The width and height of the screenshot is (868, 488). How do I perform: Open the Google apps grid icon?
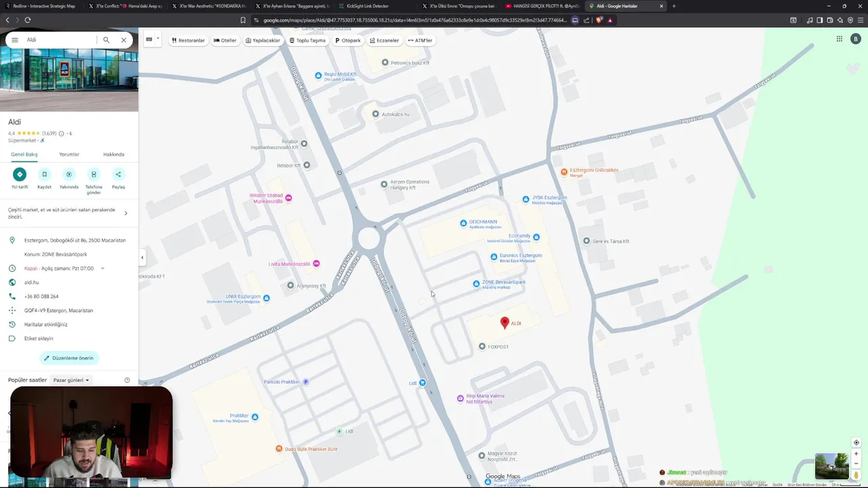click(x=839, y=39)
